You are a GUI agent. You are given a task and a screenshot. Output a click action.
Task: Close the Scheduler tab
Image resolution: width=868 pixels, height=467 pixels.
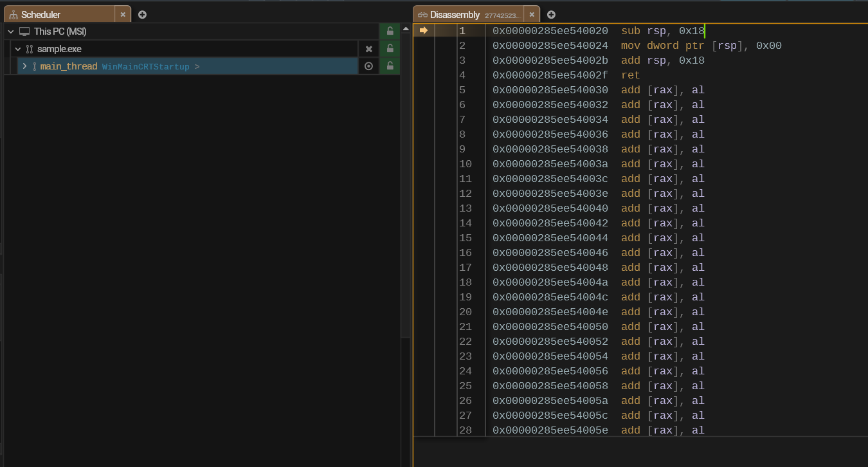point(123,14)
